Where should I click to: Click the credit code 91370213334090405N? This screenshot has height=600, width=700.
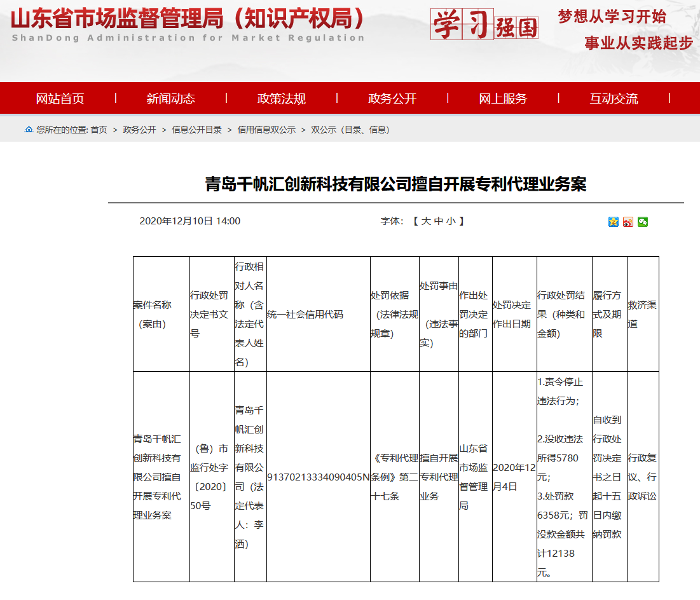point(319,477)
